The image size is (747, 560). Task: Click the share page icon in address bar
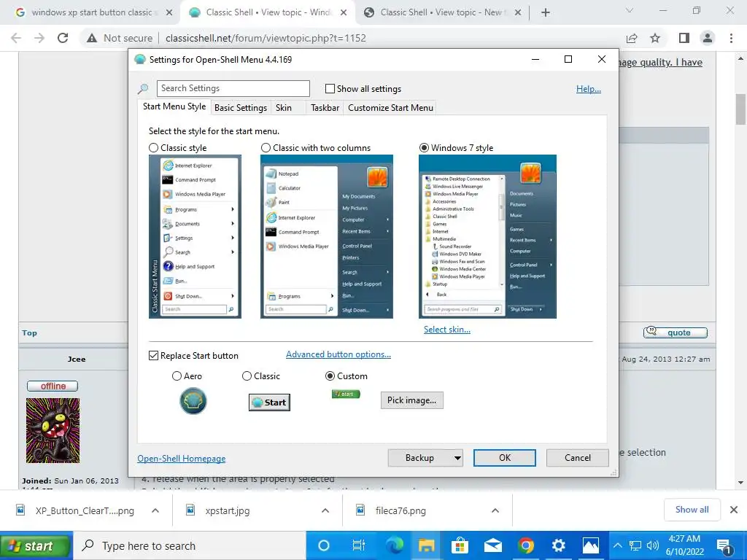pos(632,38)
